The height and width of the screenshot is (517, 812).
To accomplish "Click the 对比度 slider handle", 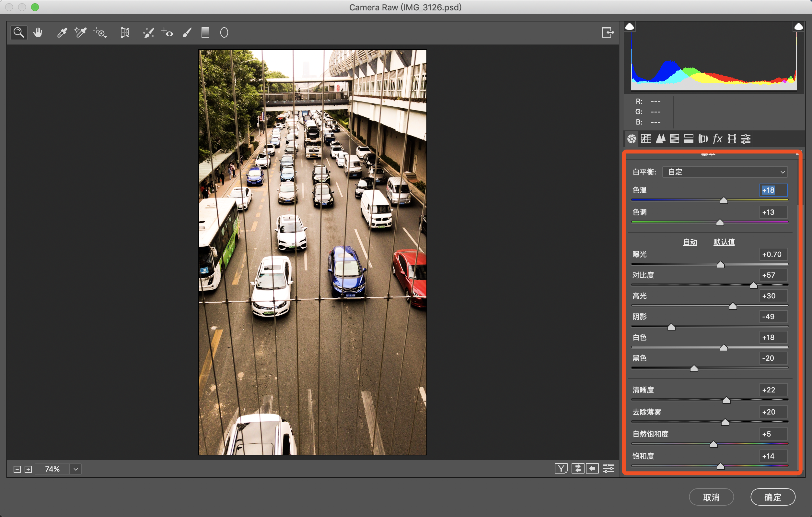I will [x=753, y=285].
